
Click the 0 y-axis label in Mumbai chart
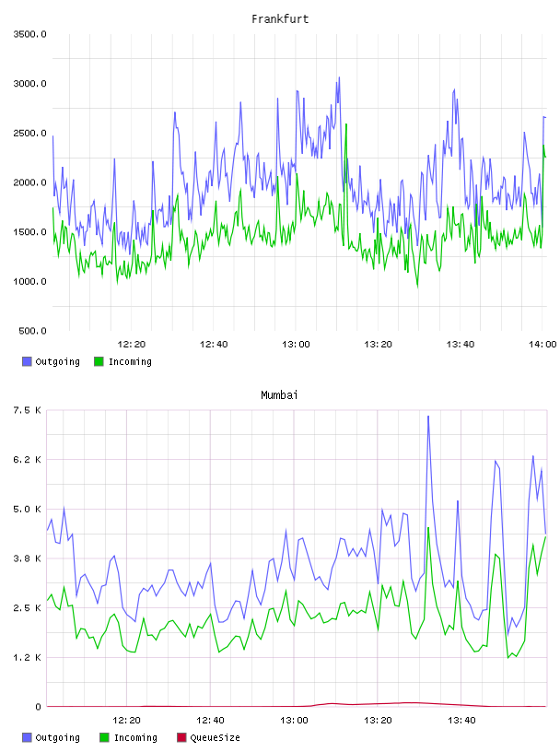pos(39,707)
